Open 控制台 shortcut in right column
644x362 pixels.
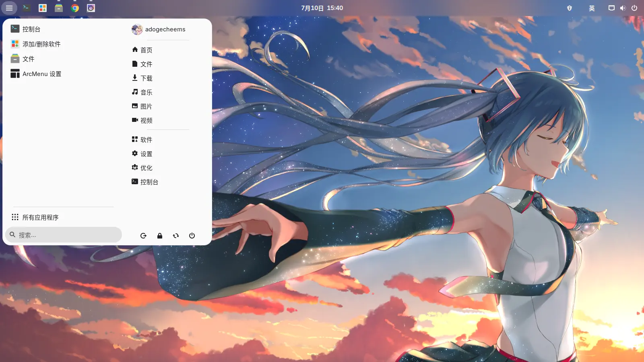tap(168, 182)
